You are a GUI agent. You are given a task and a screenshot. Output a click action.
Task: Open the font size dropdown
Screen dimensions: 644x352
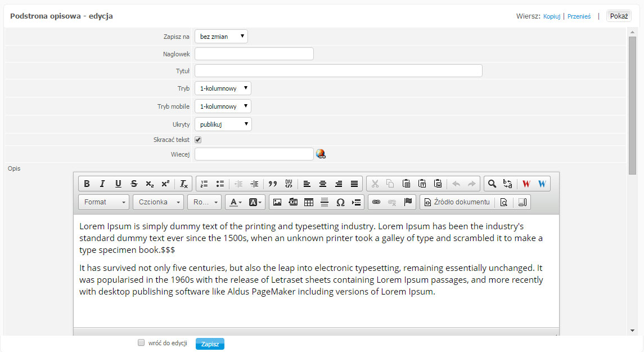pyautogui.click(x=205, y=202)
